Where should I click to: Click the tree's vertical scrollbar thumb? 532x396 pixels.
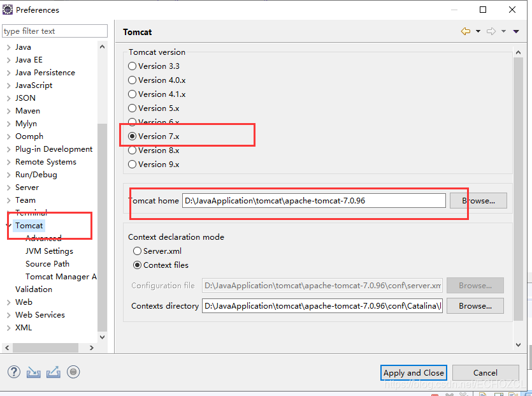[x=102, y=227]
